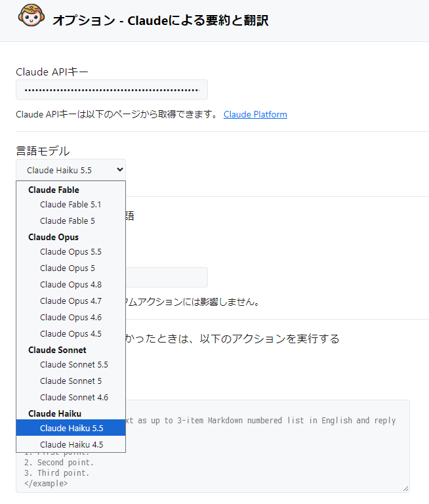Choose Claude Fable 5 option

(x=71, y=220)
